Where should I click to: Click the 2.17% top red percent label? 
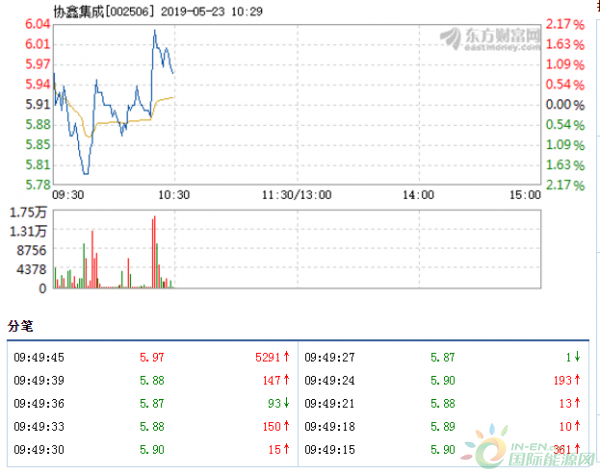click(x=565, y=24)
